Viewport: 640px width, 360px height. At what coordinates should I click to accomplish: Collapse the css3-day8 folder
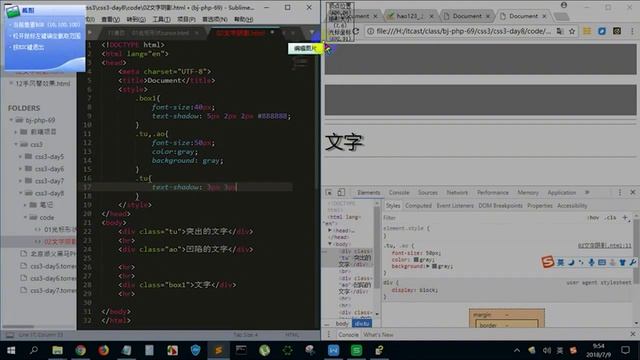[x=20, y=193]
